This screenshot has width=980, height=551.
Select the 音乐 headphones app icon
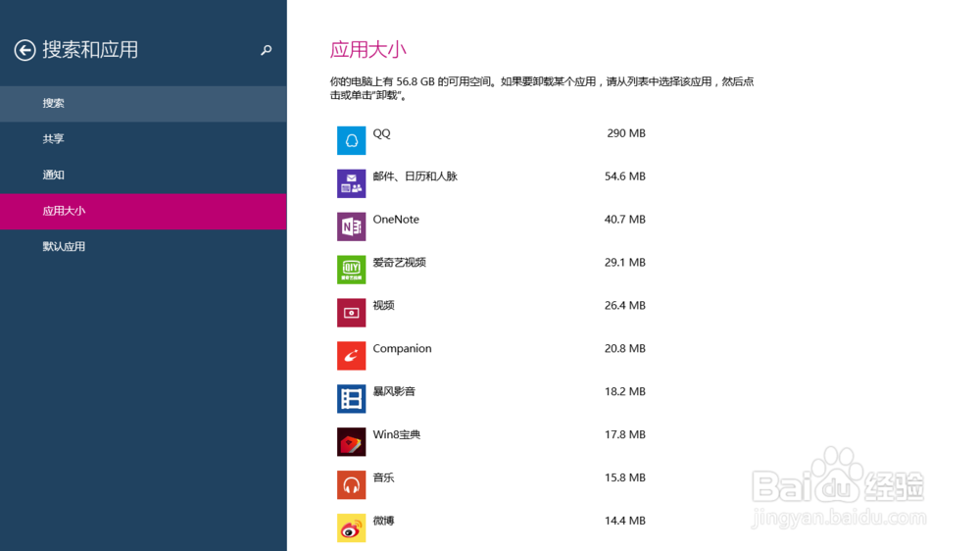point(351,484)
